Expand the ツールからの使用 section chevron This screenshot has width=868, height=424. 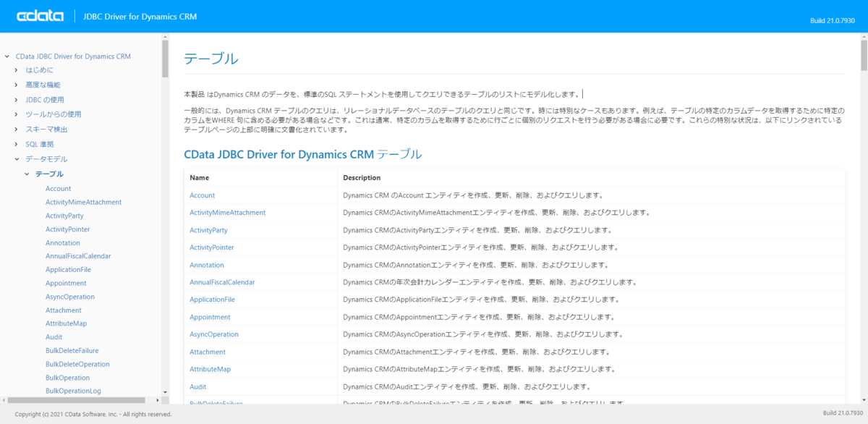point(17,114)
